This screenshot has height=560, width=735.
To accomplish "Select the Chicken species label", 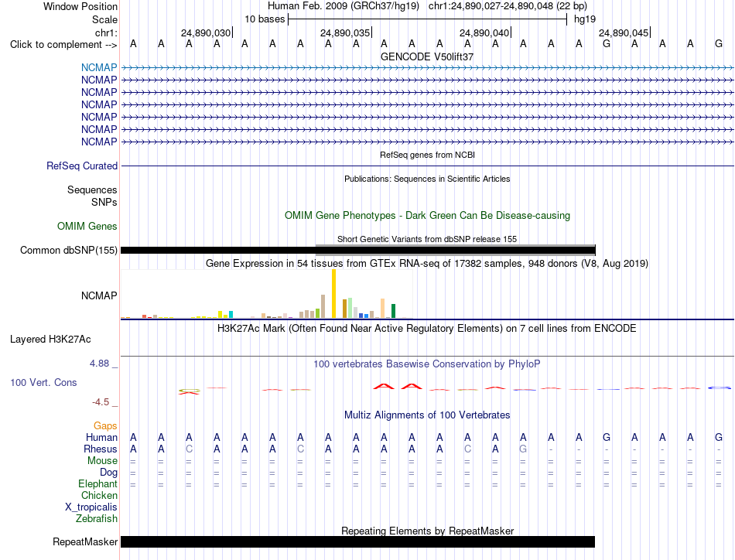I will pyautogui.click(x=99, y=495).
